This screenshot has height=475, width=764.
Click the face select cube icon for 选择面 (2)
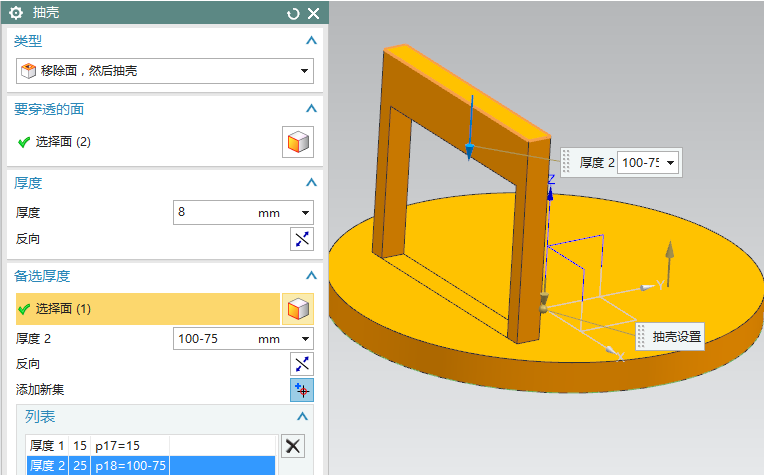tap(298, 142)
